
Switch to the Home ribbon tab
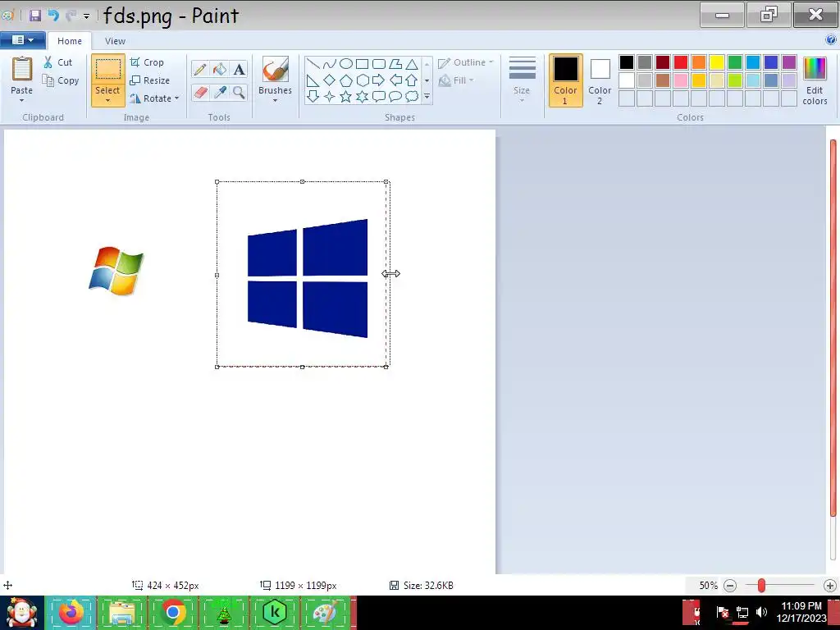click(70, 41)
